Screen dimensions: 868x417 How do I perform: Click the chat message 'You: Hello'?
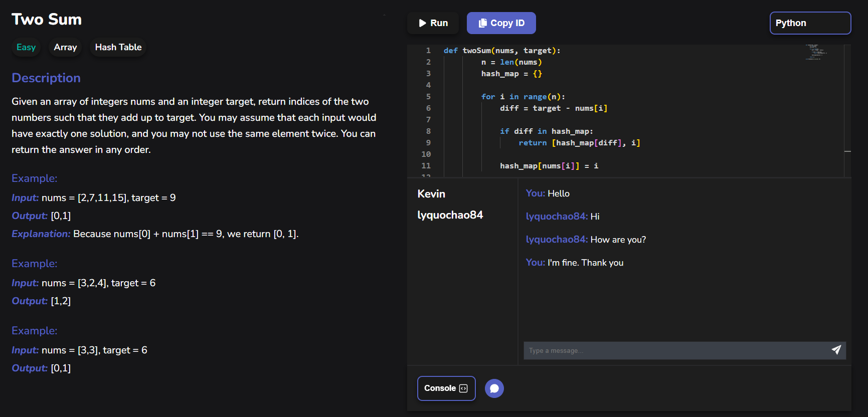pos(548,193)
